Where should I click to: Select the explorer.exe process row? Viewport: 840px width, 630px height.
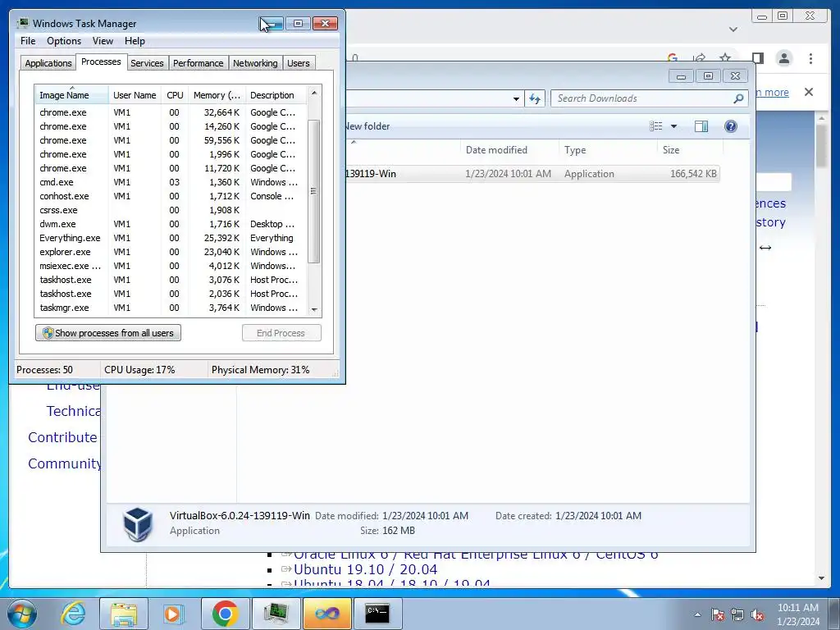[x=171, y=252]
